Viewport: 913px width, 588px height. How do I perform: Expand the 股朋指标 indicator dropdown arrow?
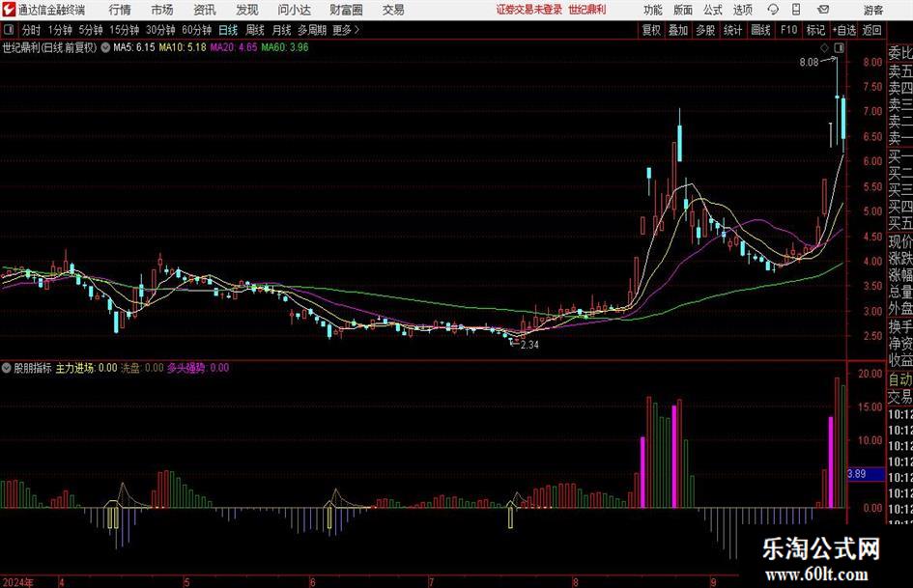tap(7, 368)
